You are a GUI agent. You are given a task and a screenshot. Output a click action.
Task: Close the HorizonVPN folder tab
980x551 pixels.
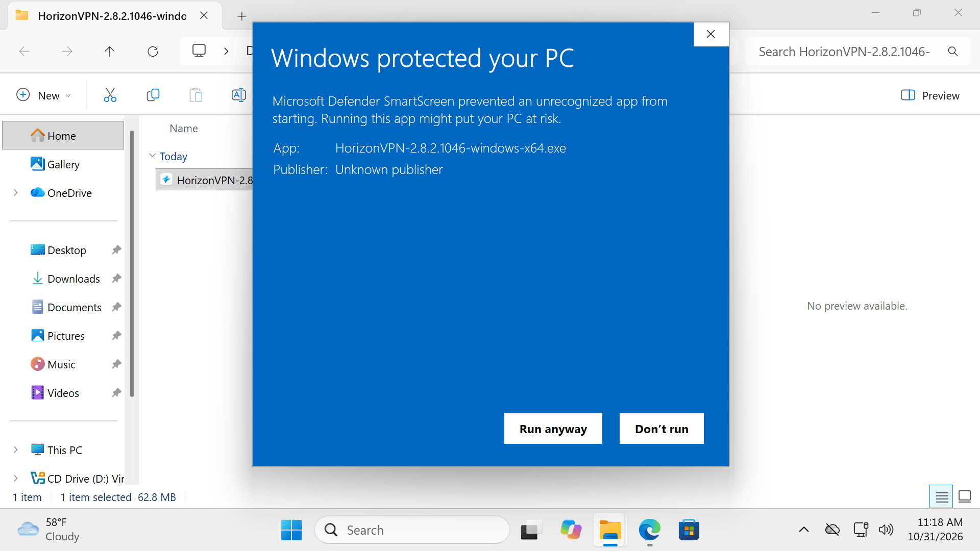pos(204,16)
